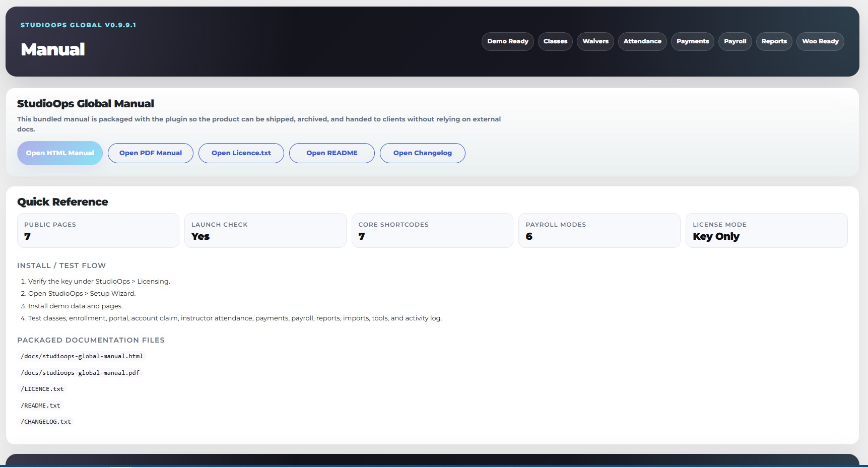Open the Waivers pill

pos(595,41)
